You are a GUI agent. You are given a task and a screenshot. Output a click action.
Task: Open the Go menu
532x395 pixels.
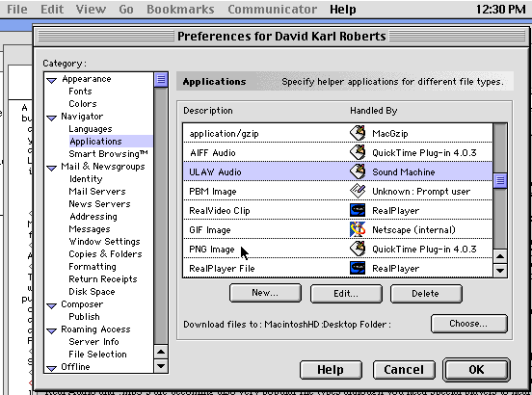(126, 10)
